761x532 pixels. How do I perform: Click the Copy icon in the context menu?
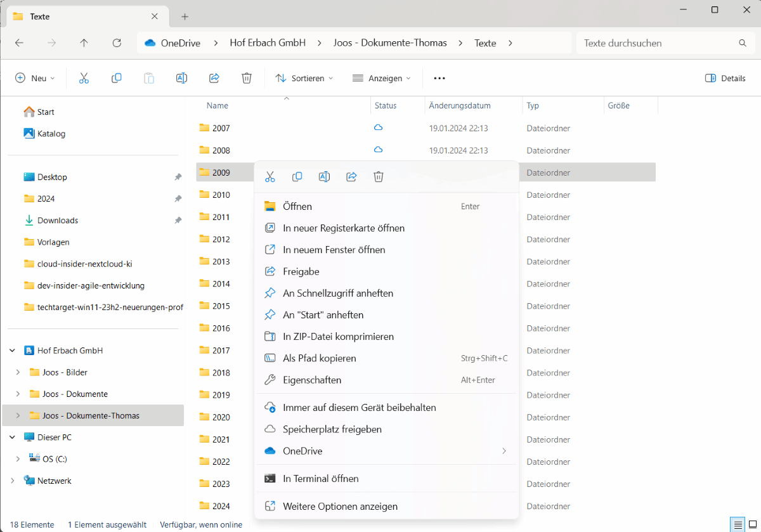pos(297,176)
